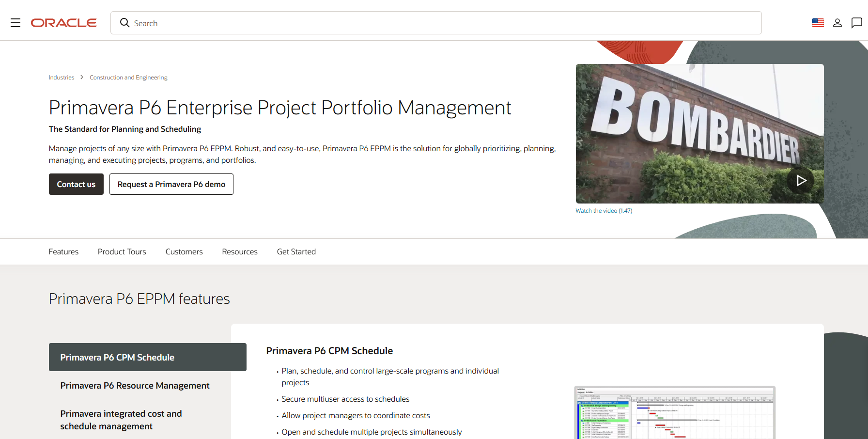Select Primavera P6 CPM Schedule feature tab
Screen dimensions: 868x439
tap(148, 357)
